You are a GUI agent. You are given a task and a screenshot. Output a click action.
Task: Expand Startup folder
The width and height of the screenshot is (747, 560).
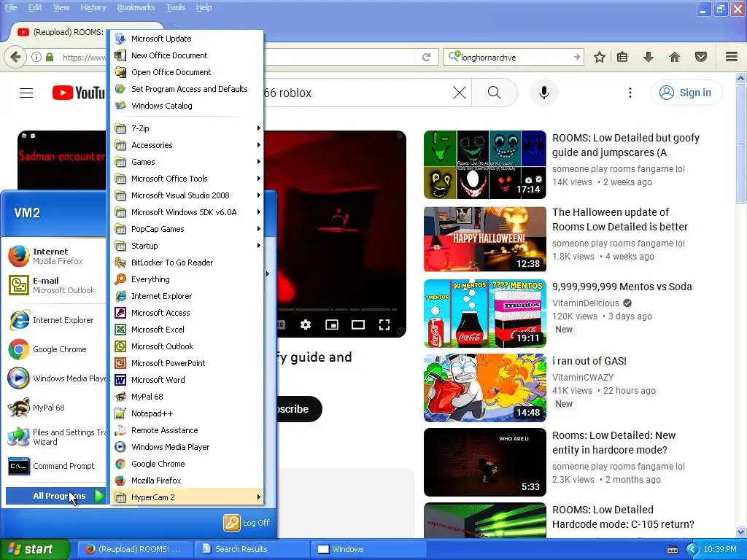[x=187, y=246]
